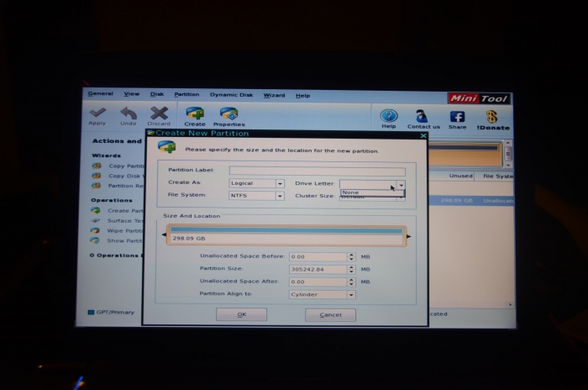Click the Partition Size value field

318,270
